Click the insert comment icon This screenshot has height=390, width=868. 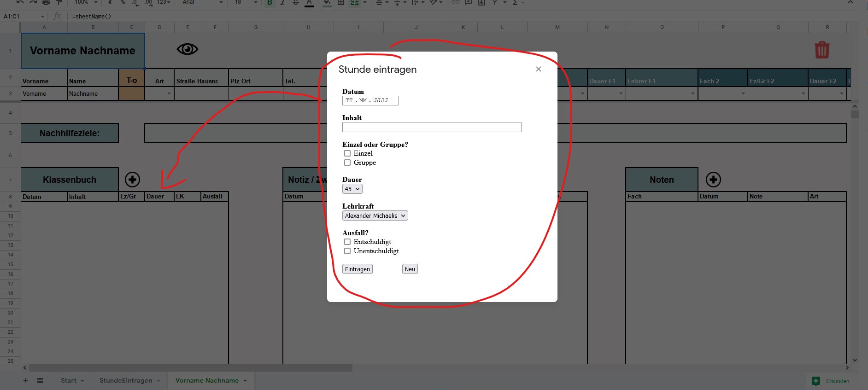(x=468, y=2)
